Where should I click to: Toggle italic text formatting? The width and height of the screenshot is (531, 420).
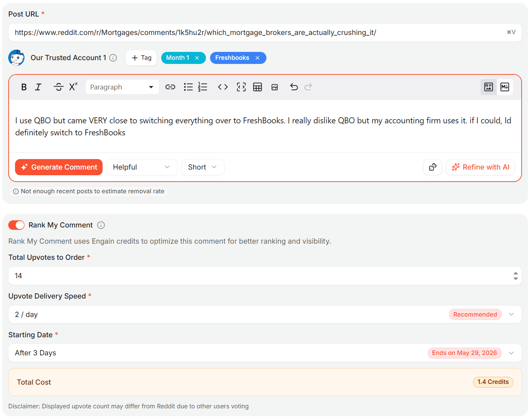(38, 87)
